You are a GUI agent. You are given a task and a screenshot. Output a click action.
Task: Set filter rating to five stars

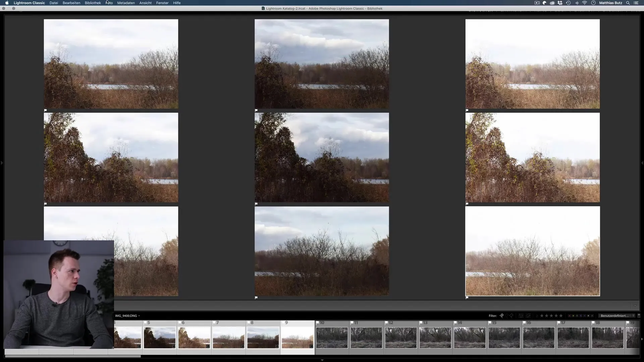pyautogui.click(x=561, y=316)
